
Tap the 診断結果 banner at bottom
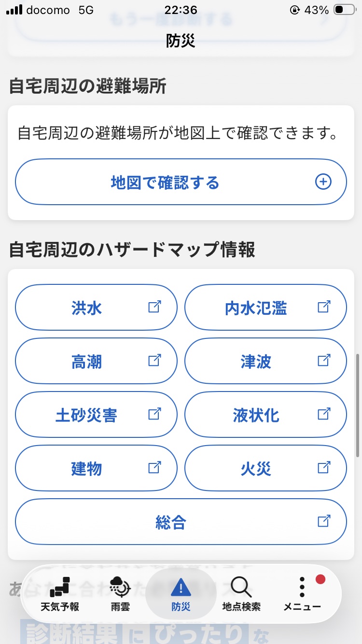coord(145,631)
